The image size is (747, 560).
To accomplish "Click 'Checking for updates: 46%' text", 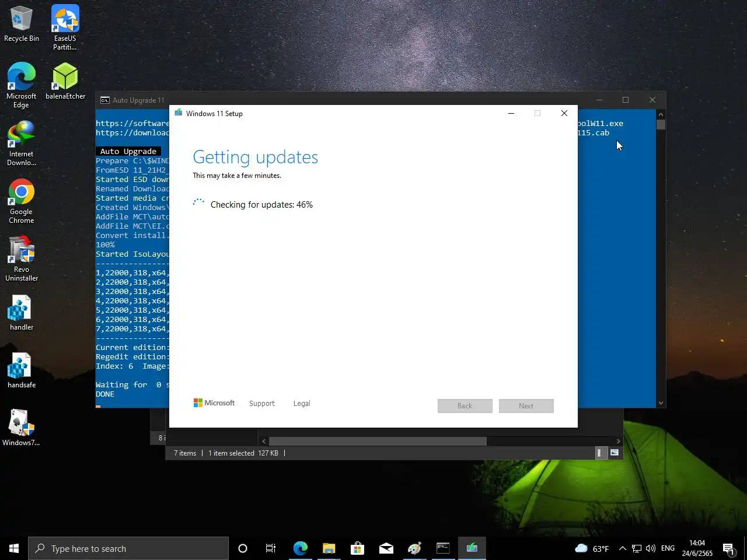I will click(261, 205).
